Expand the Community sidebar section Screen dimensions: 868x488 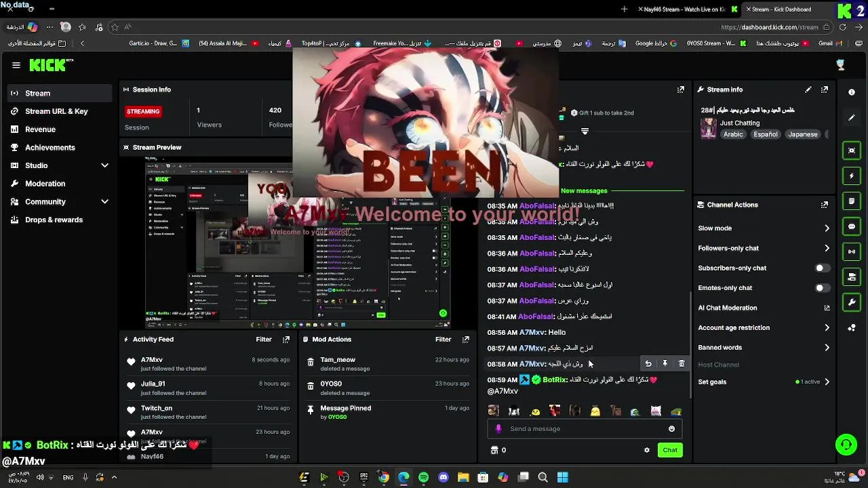click(x=104, y=202)
